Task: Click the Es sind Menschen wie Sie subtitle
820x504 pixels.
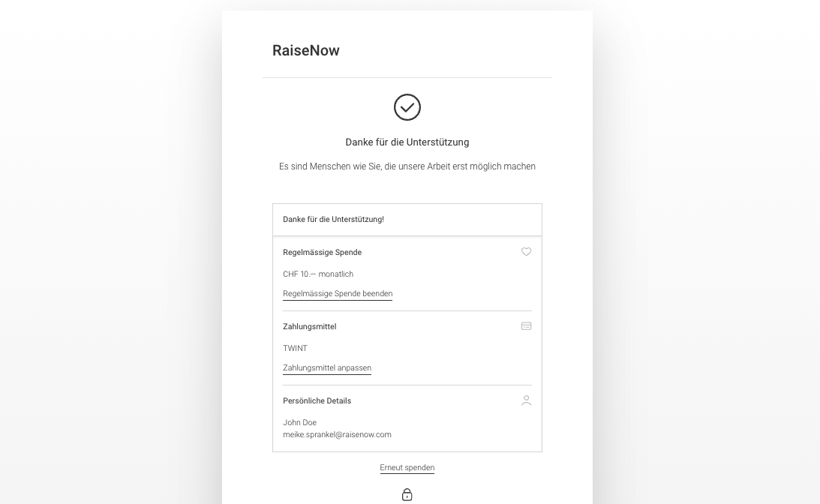Action: click(407, 166)
